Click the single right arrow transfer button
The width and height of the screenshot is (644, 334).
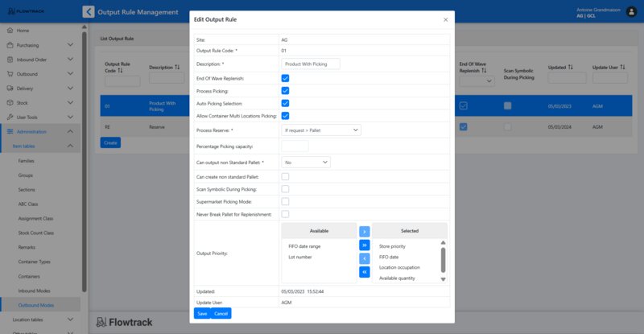click(x=364, y=231)
